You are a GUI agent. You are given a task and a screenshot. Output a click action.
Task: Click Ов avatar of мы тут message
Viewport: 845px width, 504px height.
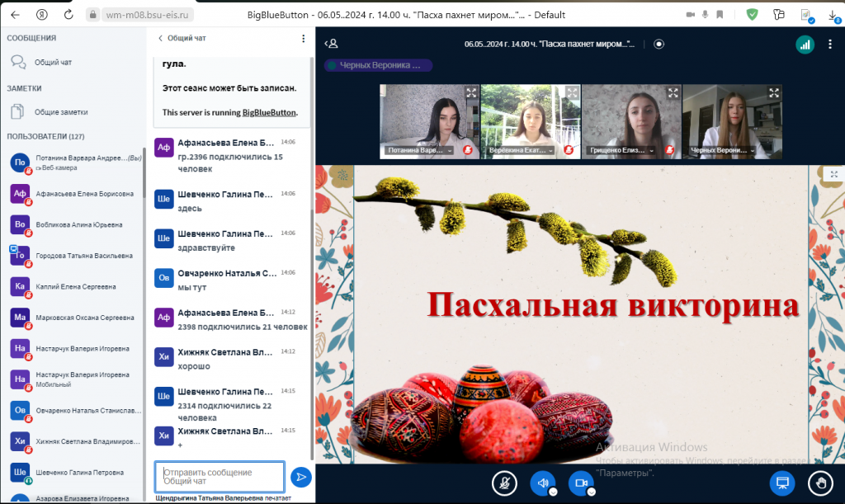pos(164,278)
